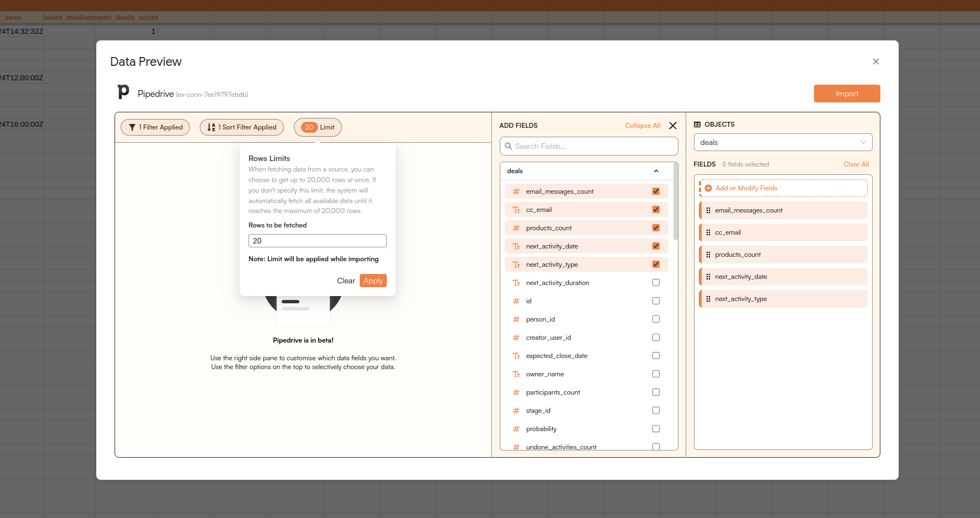980x518 pixels.
Task: Click Add or Modify Fields
Action: pos(784,188)
